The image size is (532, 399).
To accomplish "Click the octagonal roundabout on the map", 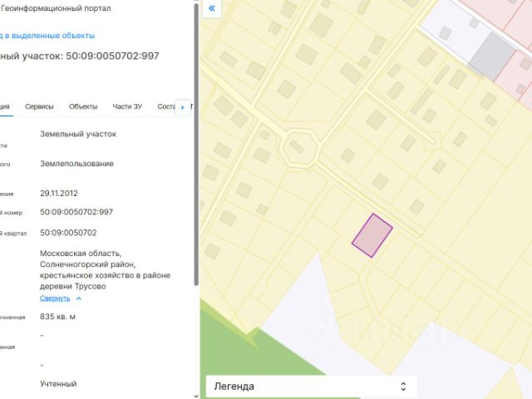I will coord(298,150).
